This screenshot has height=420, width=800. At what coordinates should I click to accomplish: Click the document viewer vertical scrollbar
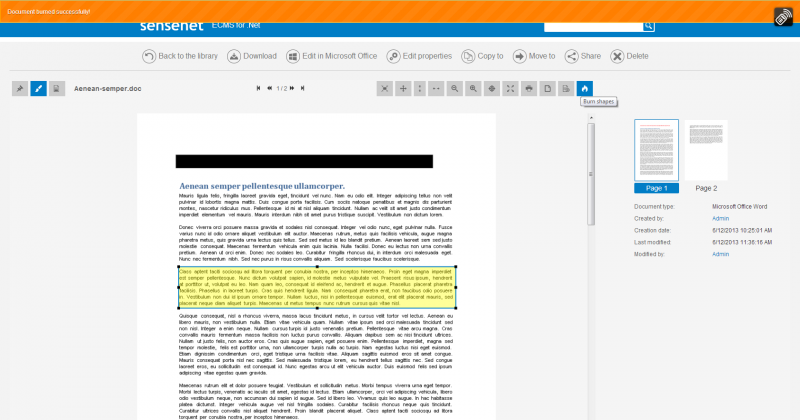pyautogui.click(x=591, y=174)
